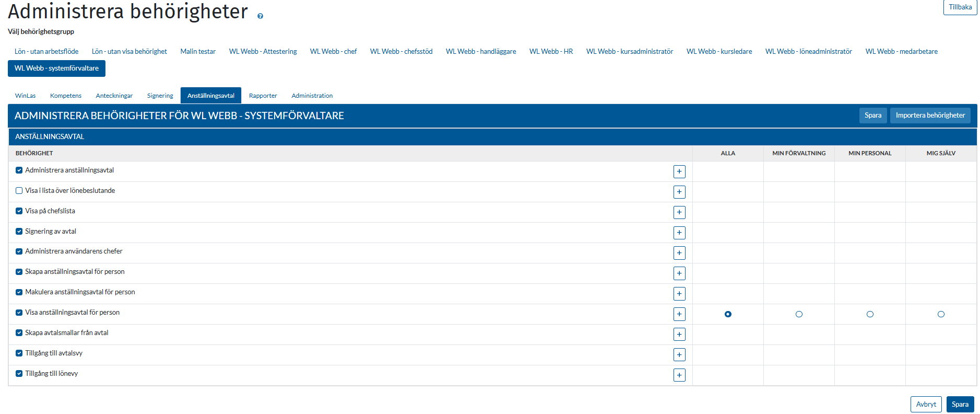The height and width of the screenshot is (414, 980).
Task: Select WL Webb - HR permission group
Action: pos(551,51)
